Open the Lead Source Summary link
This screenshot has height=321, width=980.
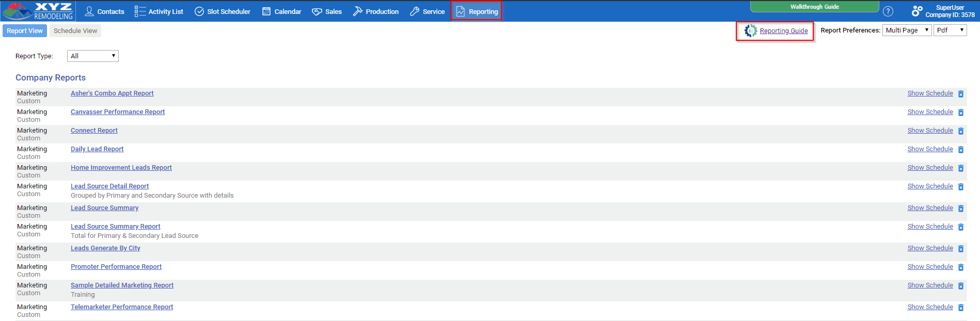click(105, 208)
